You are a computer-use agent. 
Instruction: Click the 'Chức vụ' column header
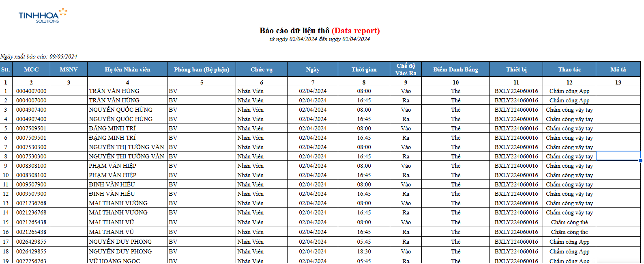point(261,69)
